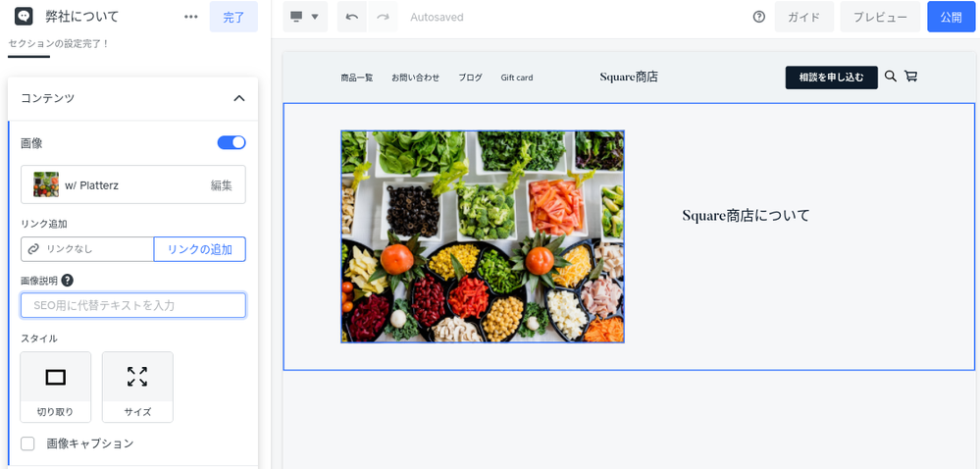Screen dimensions: 980x469
Task: Click the 公開 publish button
Action: 951,17
